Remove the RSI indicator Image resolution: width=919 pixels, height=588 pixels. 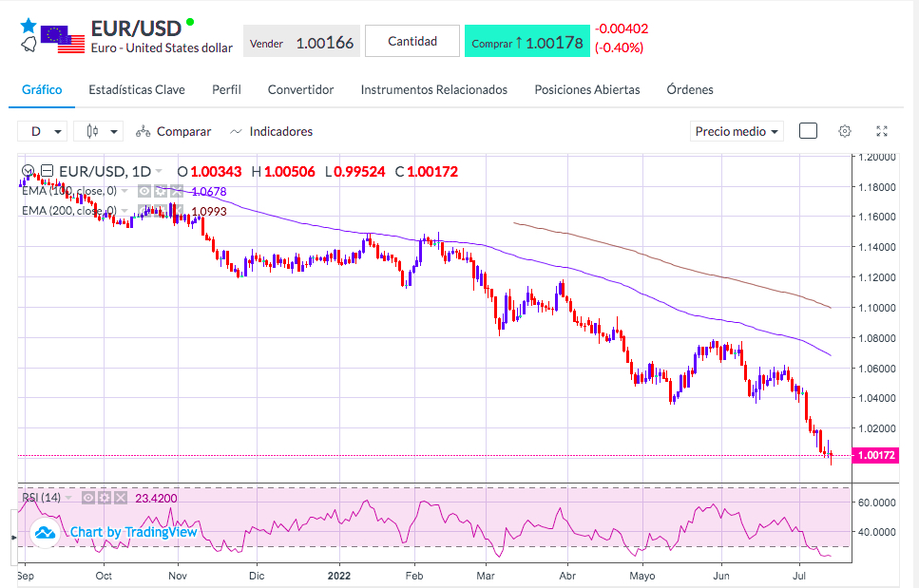pyautogui.click(x=120, y=498)
